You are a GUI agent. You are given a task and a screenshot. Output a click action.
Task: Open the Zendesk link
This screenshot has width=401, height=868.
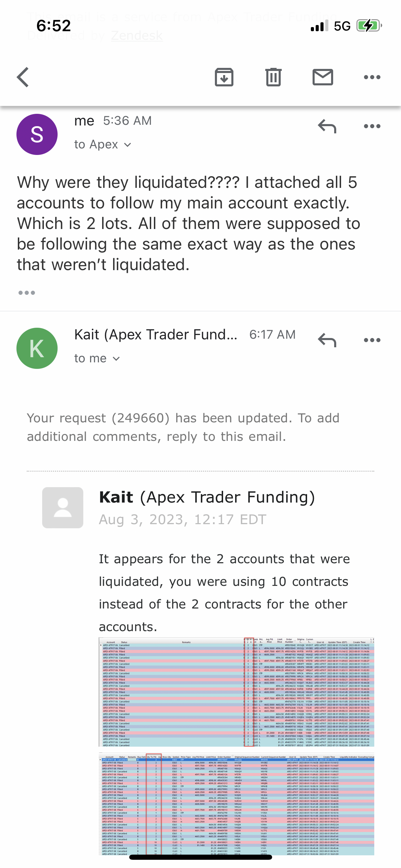137,35
